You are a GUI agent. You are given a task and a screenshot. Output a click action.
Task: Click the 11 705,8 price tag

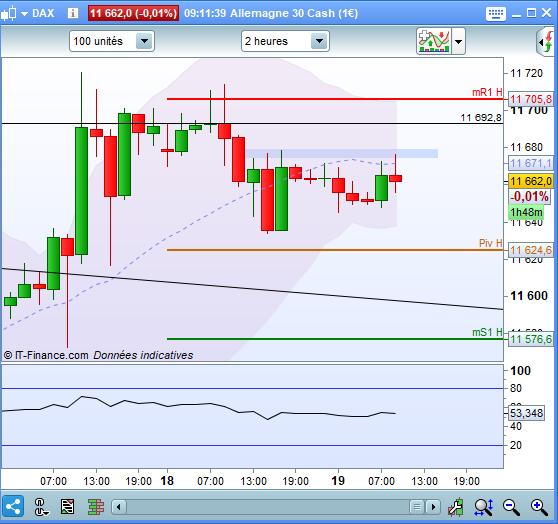point(531,99)
